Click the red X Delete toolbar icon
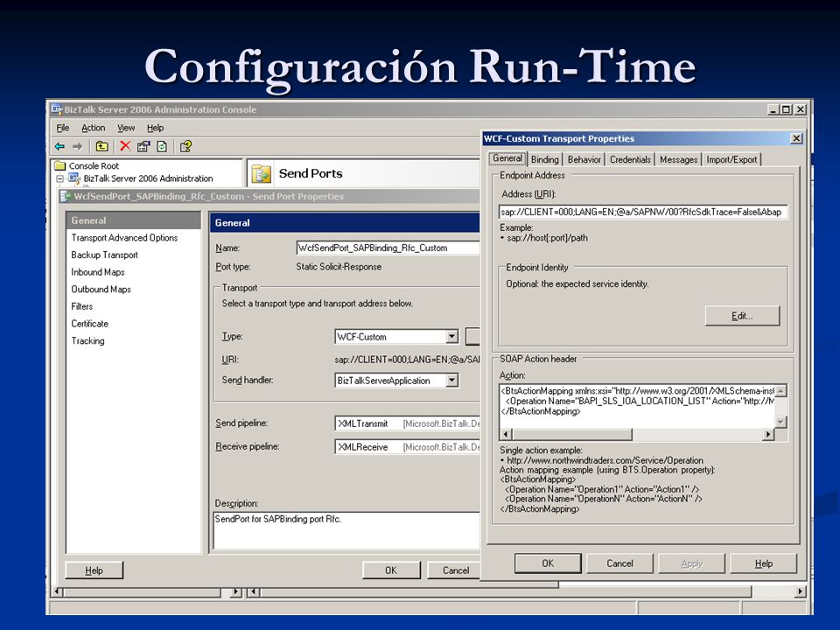Screen dimensions: 840x630 tap(125, 146)
